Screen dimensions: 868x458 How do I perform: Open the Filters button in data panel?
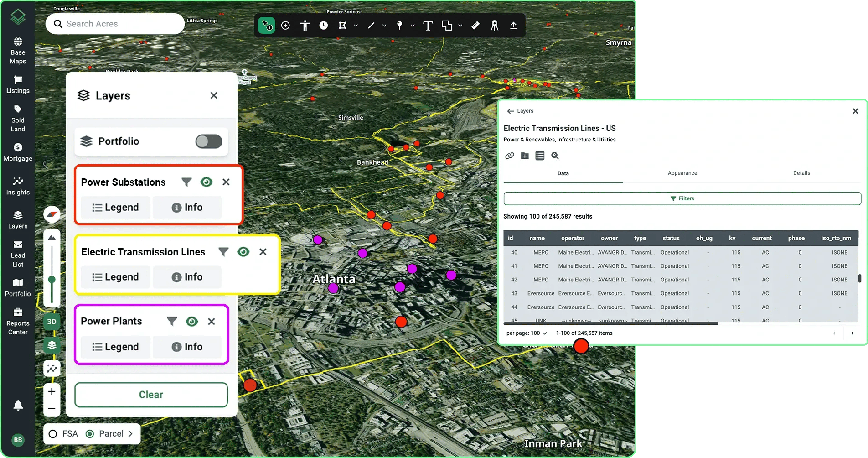682,198
